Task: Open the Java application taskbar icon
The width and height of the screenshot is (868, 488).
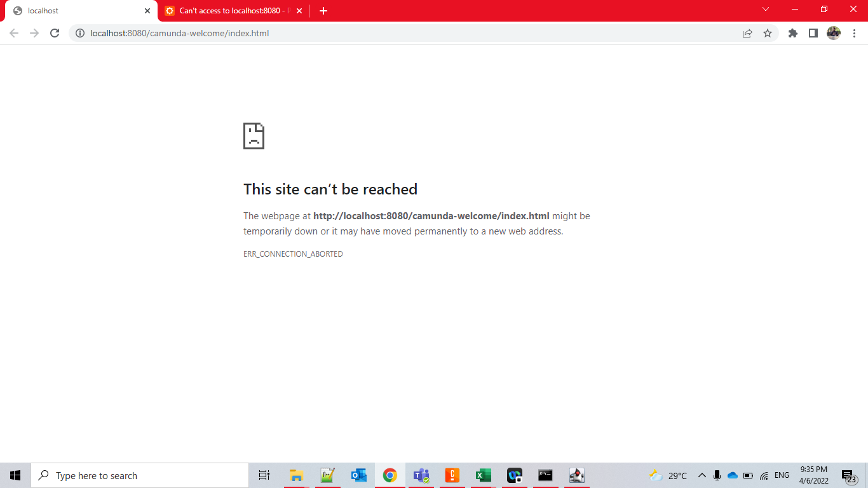Action: (576, 475)
